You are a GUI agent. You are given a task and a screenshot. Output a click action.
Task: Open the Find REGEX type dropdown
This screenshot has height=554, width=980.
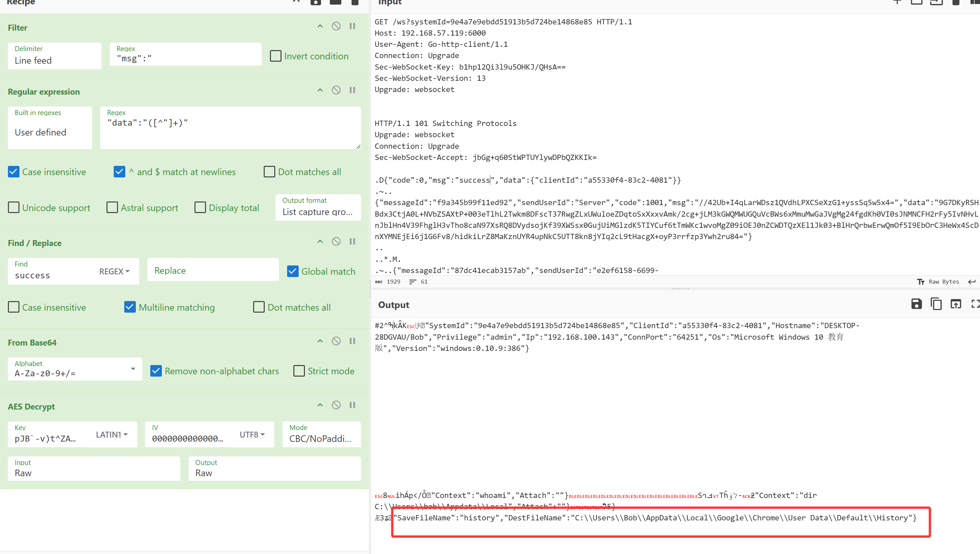(114, 271)
